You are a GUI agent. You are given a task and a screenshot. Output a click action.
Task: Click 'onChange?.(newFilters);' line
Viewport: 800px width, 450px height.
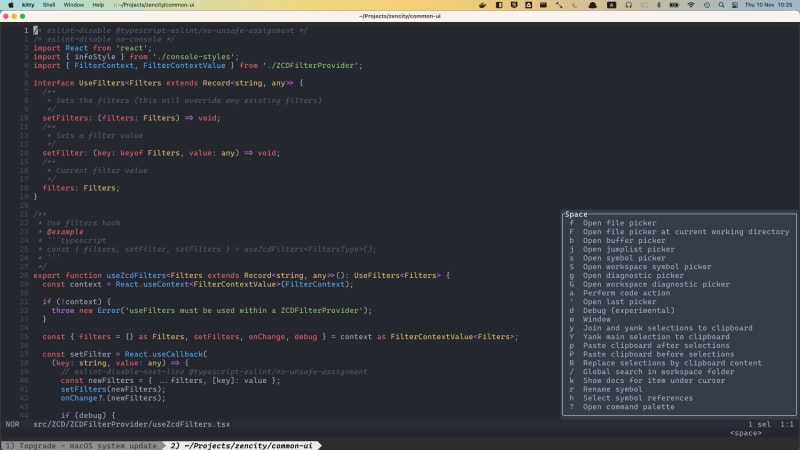pos(113,398)
